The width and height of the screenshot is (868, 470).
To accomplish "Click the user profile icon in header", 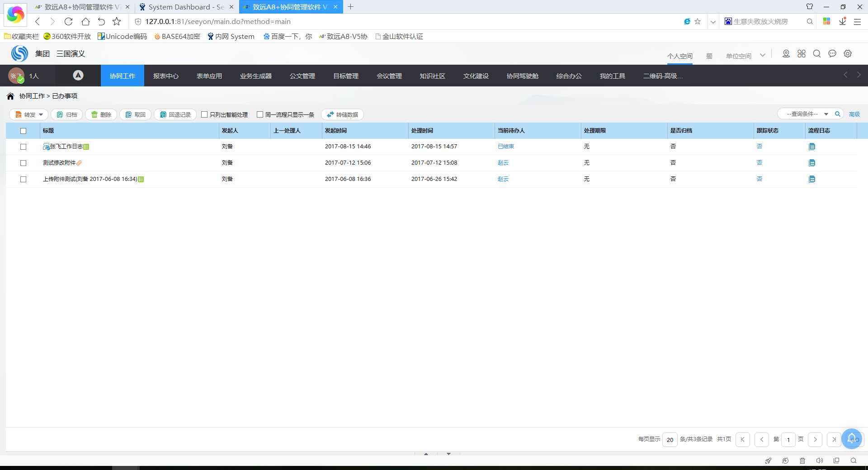I will tap(786, 54).
